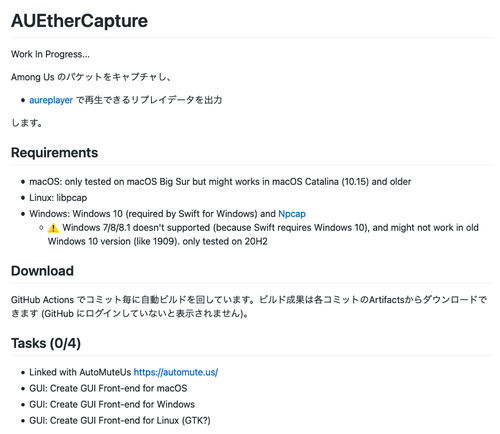Open the aureplayer link
This screenshot has width=500, height=434.
tap(51, 100)
